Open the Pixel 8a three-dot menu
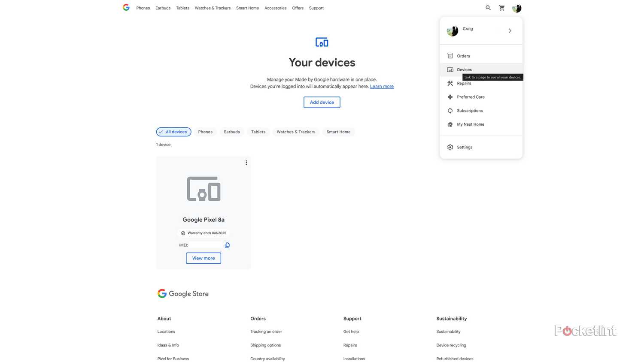Viewport: 644px width, 362px height. (246, 163)
